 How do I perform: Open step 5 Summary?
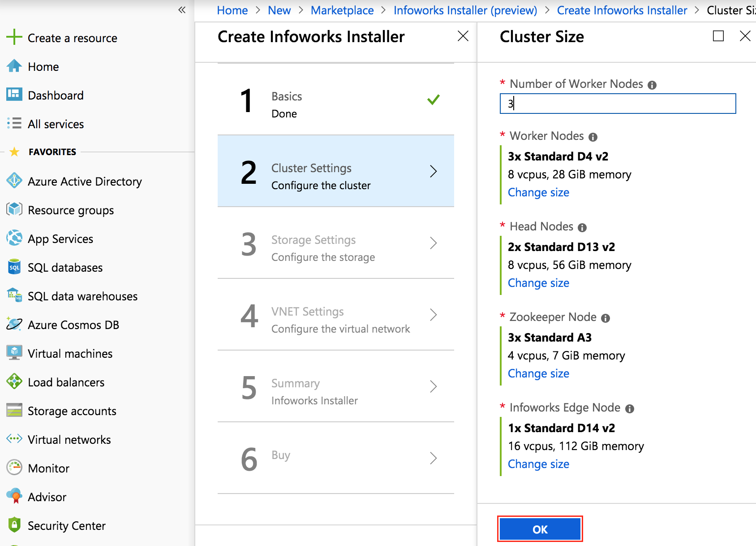click(336, 386)
